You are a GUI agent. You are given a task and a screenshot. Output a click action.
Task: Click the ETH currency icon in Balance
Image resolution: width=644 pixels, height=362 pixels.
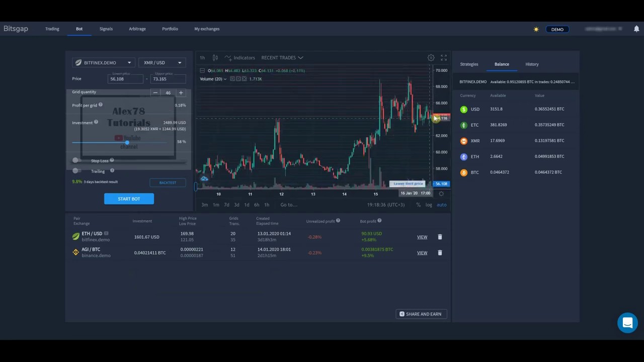pyautogui.click(x=464, y=156)
